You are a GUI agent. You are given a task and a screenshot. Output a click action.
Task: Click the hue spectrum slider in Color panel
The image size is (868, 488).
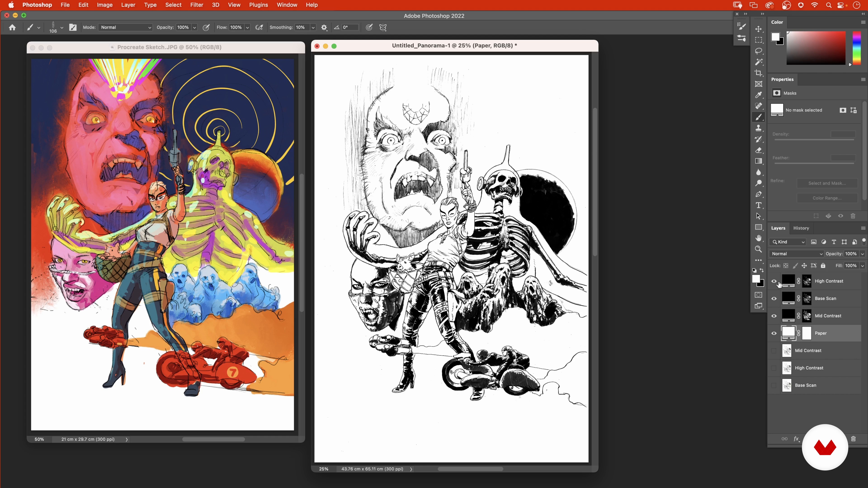tap(856, 48)
